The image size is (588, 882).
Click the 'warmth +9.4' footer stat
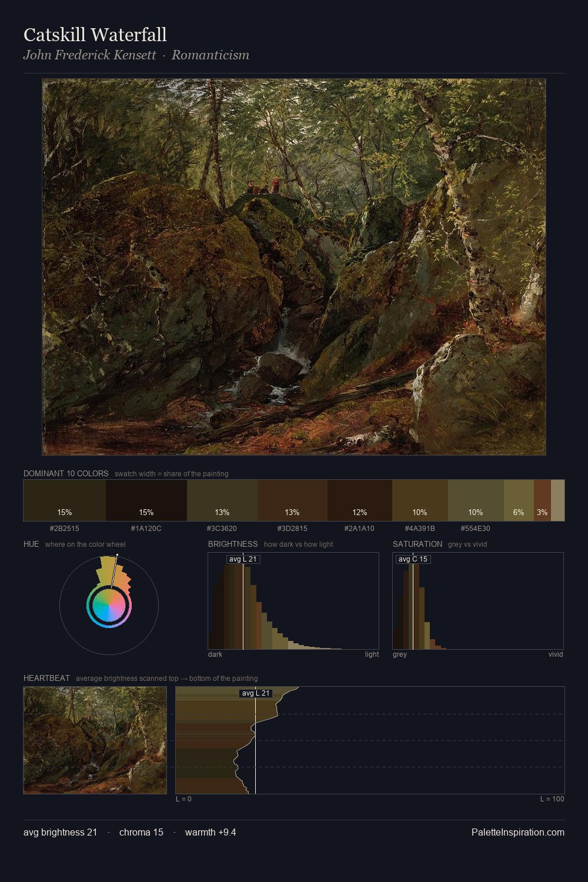point(211,832)
